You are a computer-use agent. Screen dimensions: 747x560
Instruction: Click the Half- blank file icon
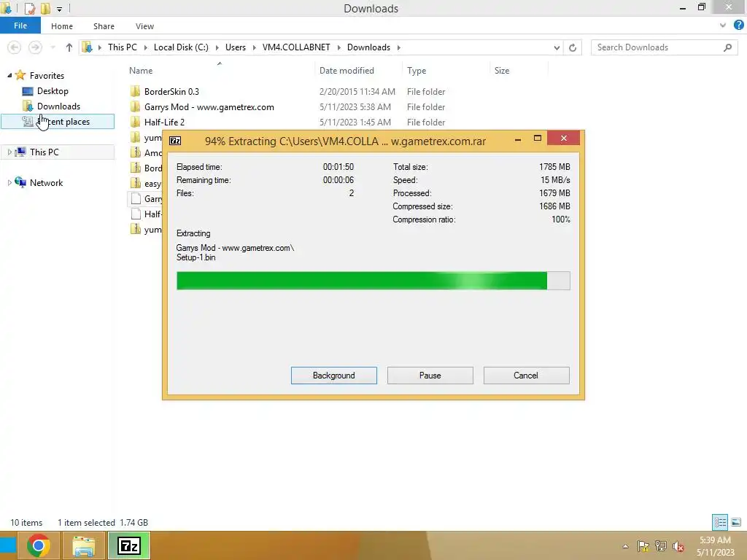coord(135,214)
